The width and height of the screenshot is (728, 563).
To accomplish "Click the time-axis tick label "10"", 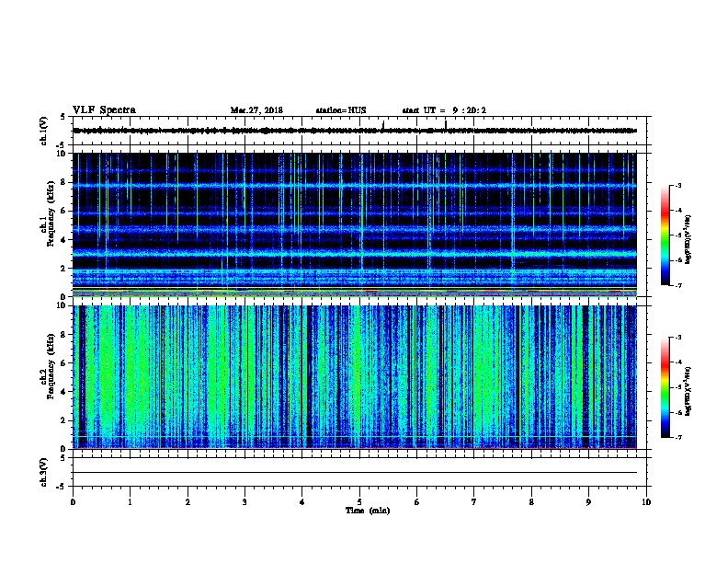I will pos(646,502).
